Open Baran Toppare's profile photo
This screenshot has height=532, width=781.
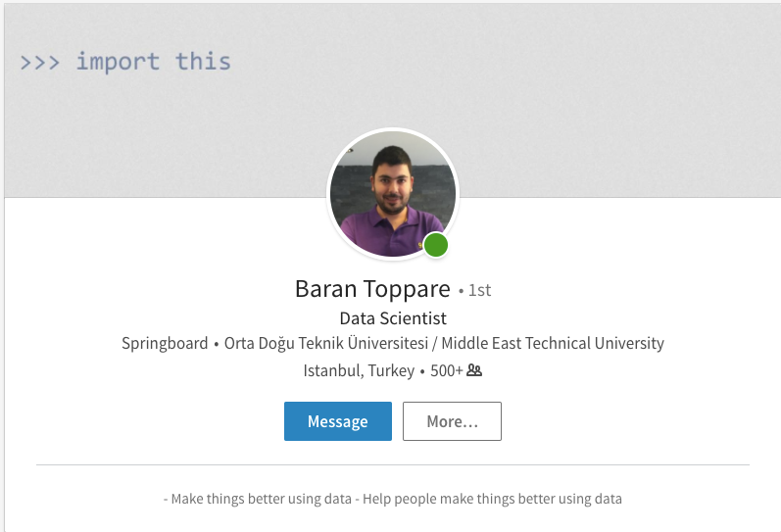pyautogui.click(x=393, y=194)
